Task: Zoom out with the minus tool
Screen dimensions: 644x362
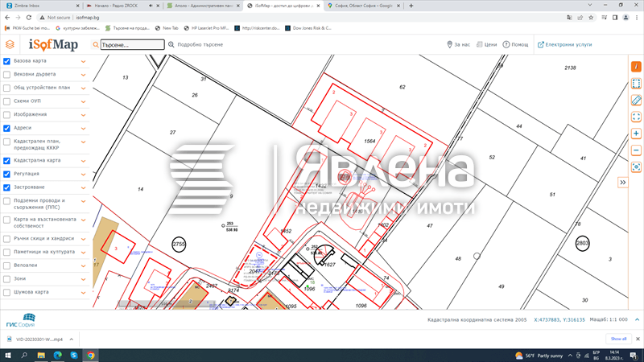Action: 636,150
